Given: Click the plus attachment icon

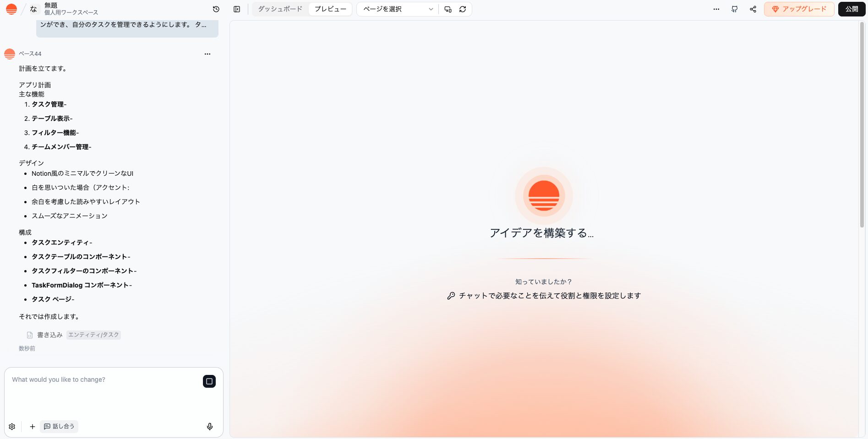Looking at the screenshot, I should [x=33, y=427].
